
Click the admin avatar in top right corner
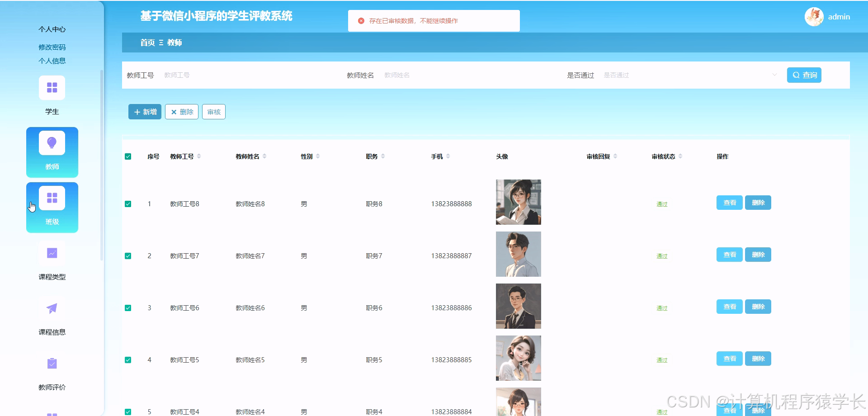(814, 16)
